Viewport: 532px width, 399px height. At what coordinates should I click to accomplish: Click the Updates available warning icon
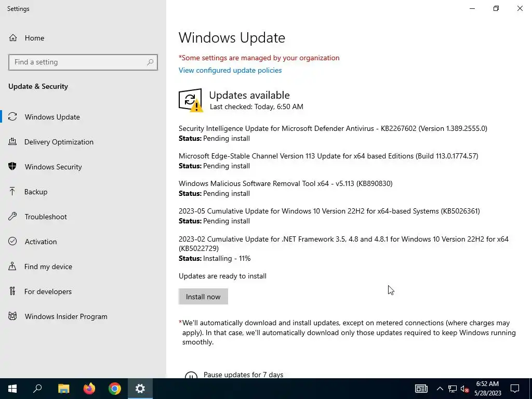(191, 100)
